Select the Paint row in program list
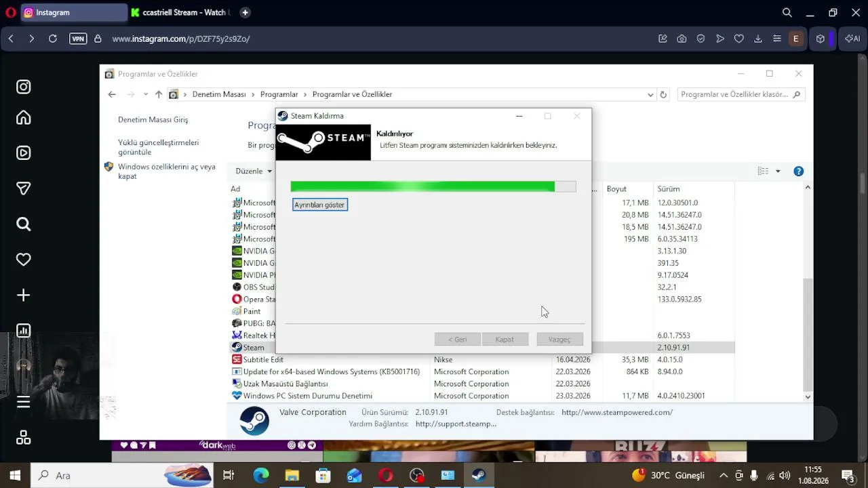The width and height of the screenshot is (868, 488). click(x=253, y=312)
